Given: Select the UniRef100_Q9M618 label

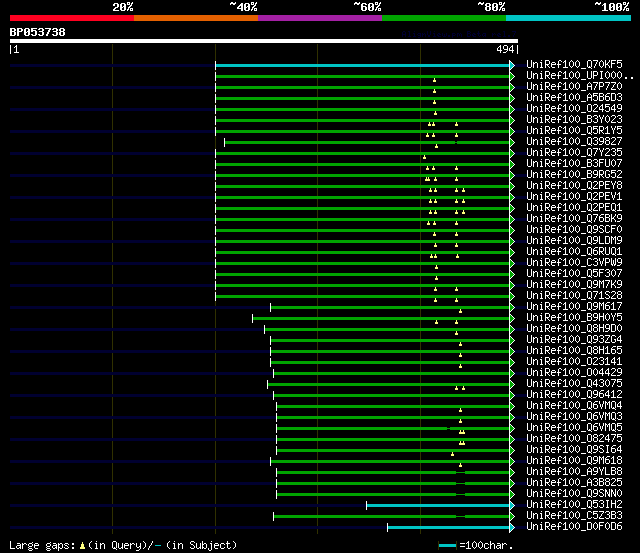Looking at the screenshot, I should (574, 461).
